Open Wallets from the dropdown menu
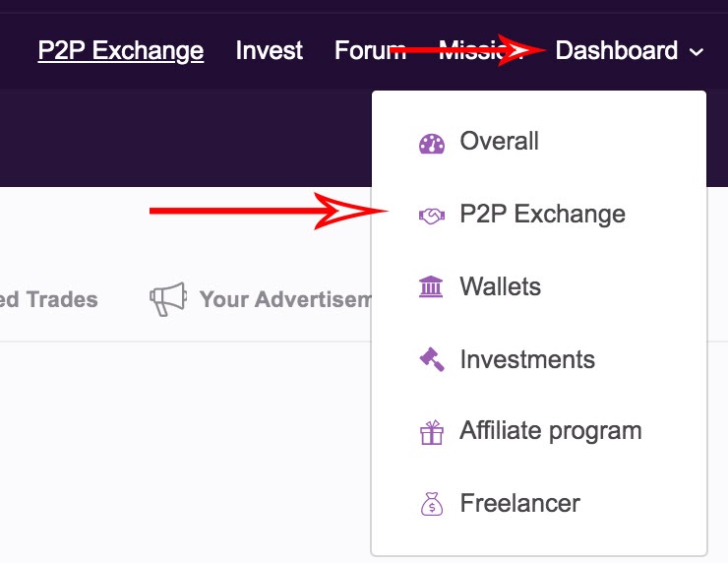Image resolution: width=728 pixels, height=563 pixels. 500,286
